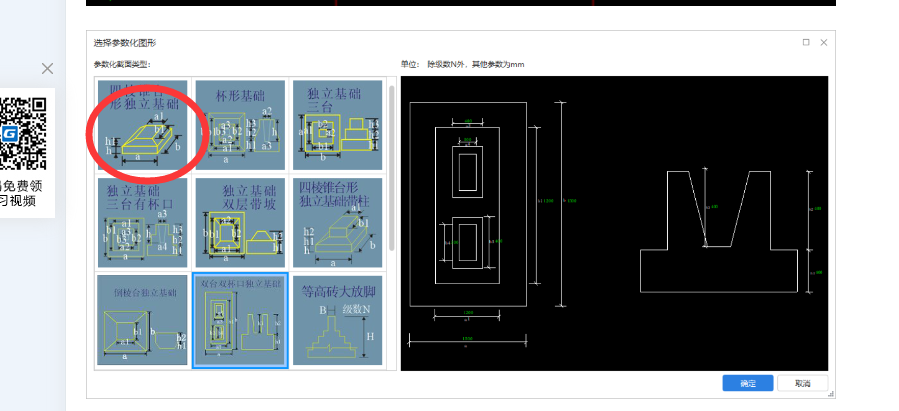
Task: Click the 取消 cancel button
Action: point(803,383)
